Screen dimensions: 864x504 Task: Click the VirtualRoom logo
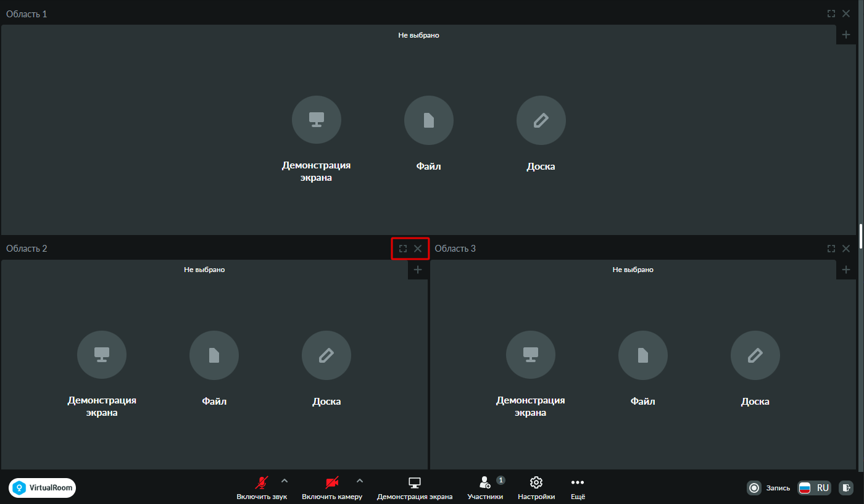point(43,488)
